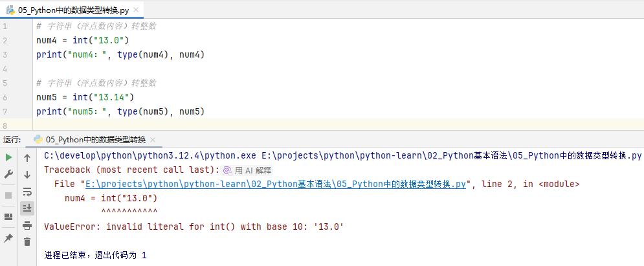Click the green Rerun button
This screenshot has height=266, width=644.
[x=8, y=157]
